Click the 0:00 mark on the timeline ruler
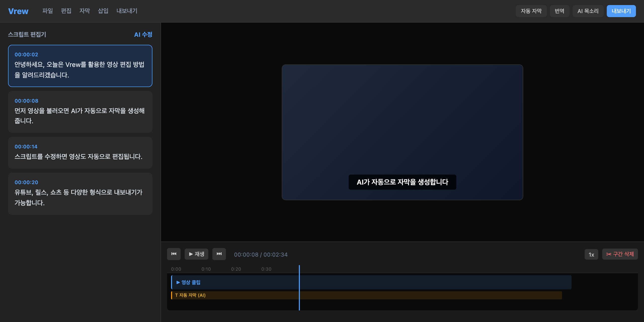644x322 pixels. (x=176, y=269)
